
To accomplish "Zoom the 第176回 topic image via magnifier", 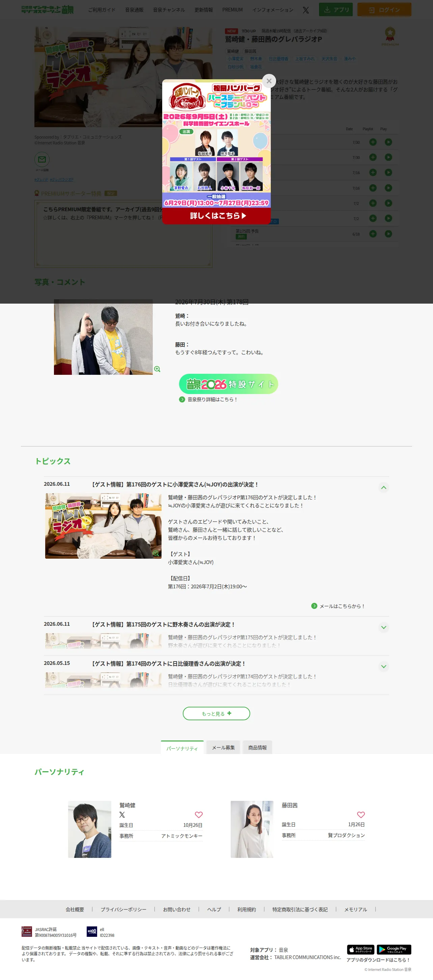I will point(156,554).
